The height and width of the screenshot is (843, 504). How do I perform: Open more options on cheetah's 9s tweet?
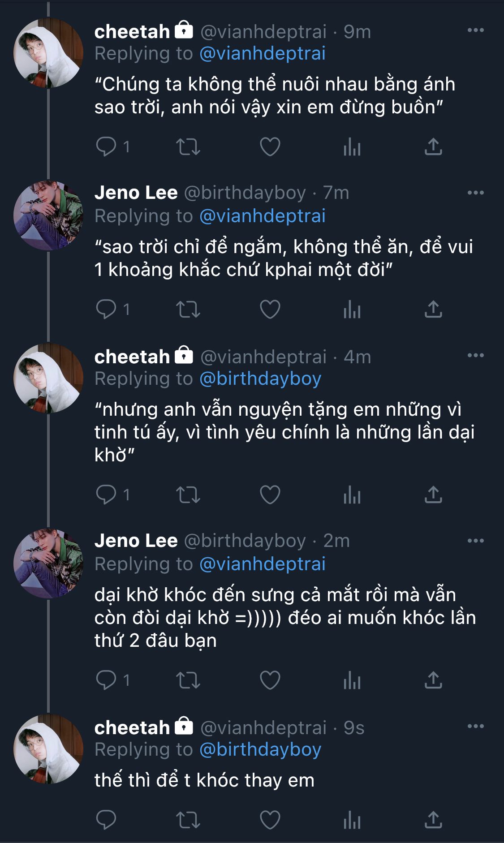pos(475,726)
